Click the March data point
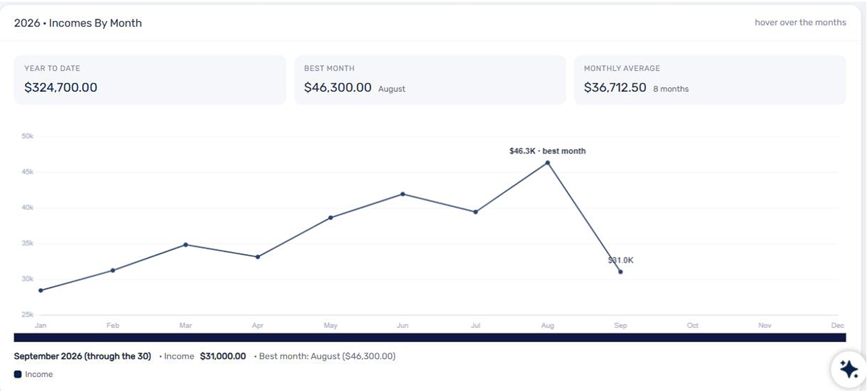This screenshot has width=868, height=392. 185,245
